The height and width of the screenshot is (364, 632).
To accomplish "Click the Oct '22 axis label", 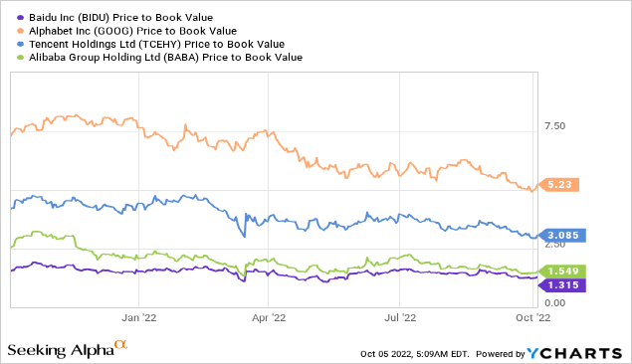I will coord(532,317).
